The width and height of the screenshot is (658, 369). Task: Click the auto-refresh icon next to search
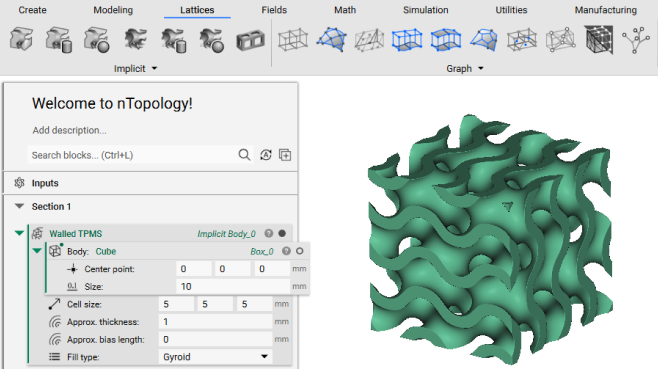(266, 155)
